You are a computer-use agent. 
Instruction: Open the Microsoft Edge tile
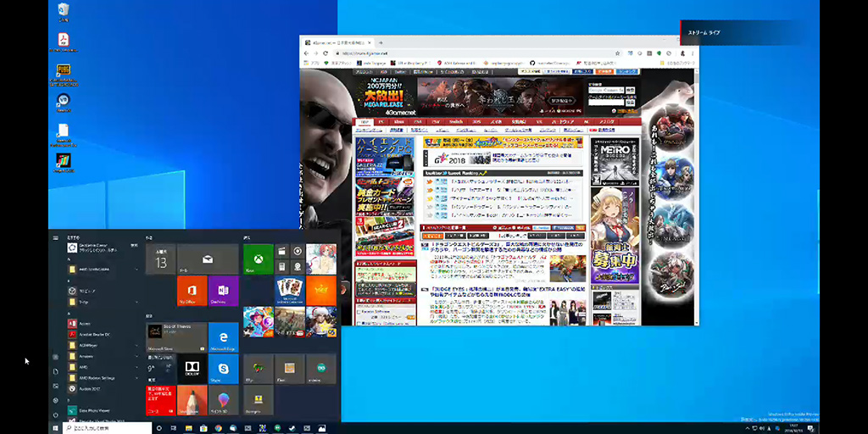[224, 337]
